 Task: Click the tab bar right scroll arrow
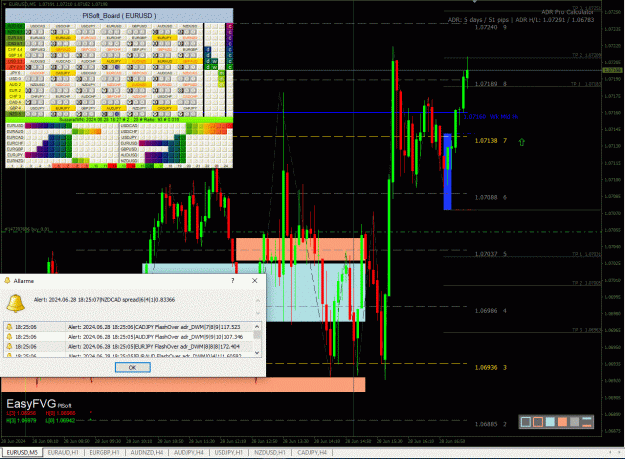[x=619, y=453]
